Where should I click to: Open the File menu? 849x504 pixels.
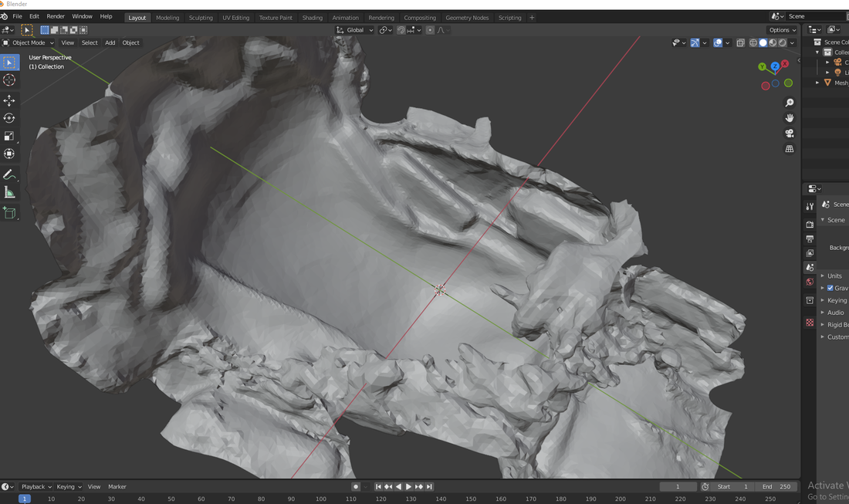pyautogui.click(x=17, y=16)
